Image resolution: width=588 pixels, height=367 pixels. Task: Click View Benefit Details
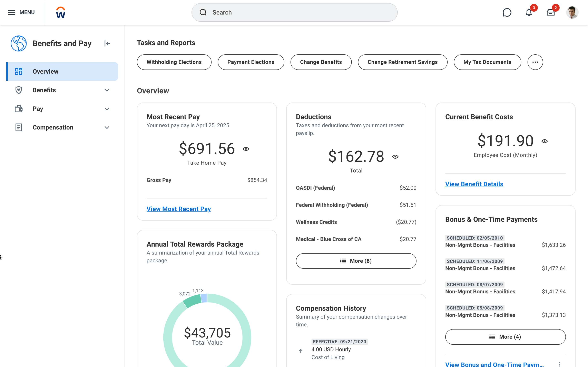[474, 184]
